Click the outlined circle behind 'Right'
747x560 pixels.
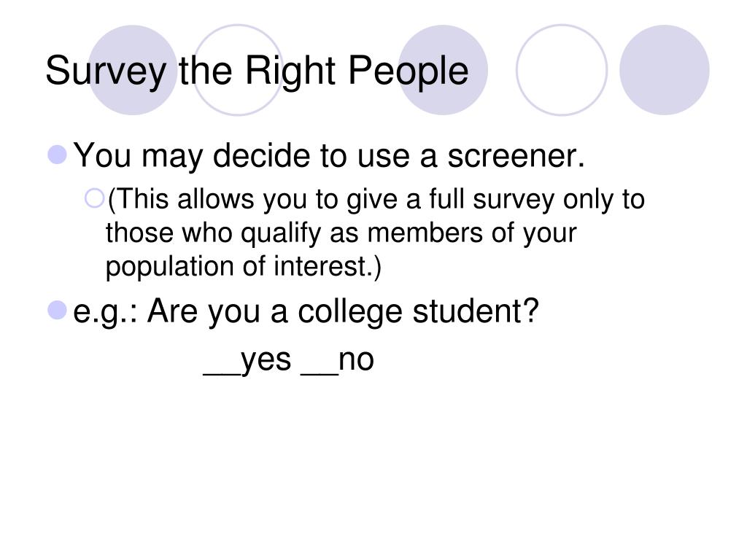click(239, 70)
